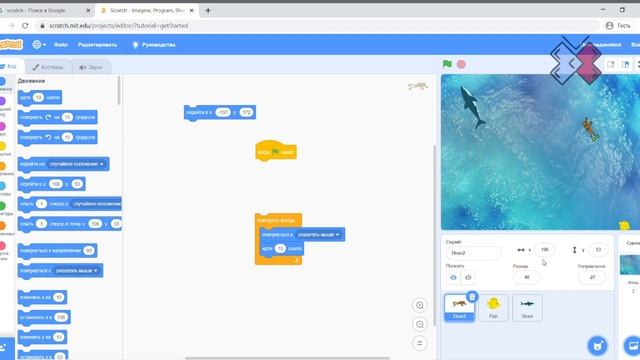
Task: Click the 'повернуться в направлении 90' block
Action: [x=58, y=251]
